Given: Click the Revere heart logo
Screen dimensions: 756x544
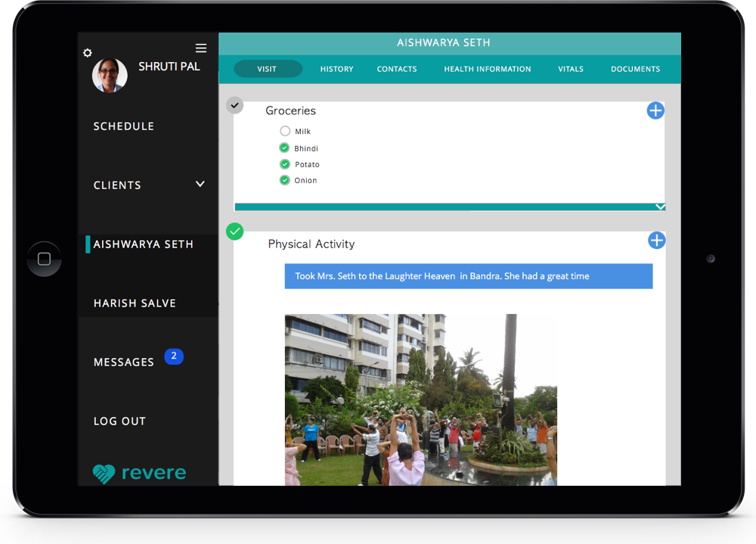Looking at the screenshot, I should 104,474.
